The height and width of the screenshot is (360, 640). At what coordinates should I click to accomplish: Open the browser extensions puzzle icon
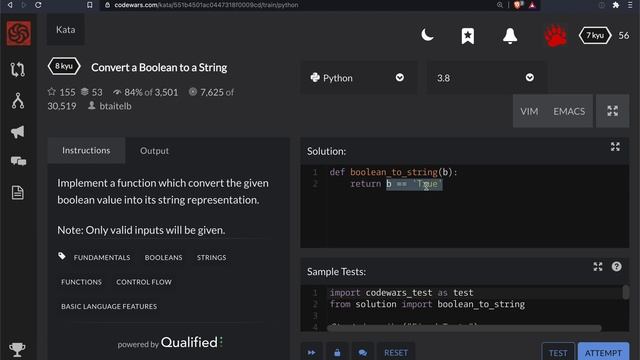coord(615,5)
